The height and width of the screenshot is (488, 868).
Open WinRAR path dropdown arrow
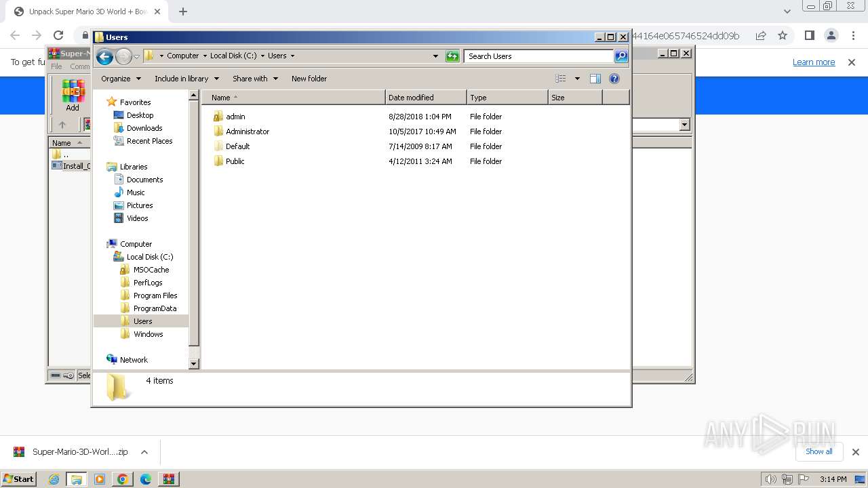pos(684,125)
